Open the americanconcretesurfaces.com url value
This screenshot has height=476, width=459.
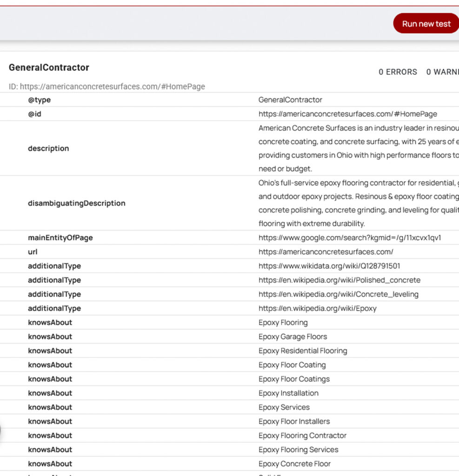(326, 251)
